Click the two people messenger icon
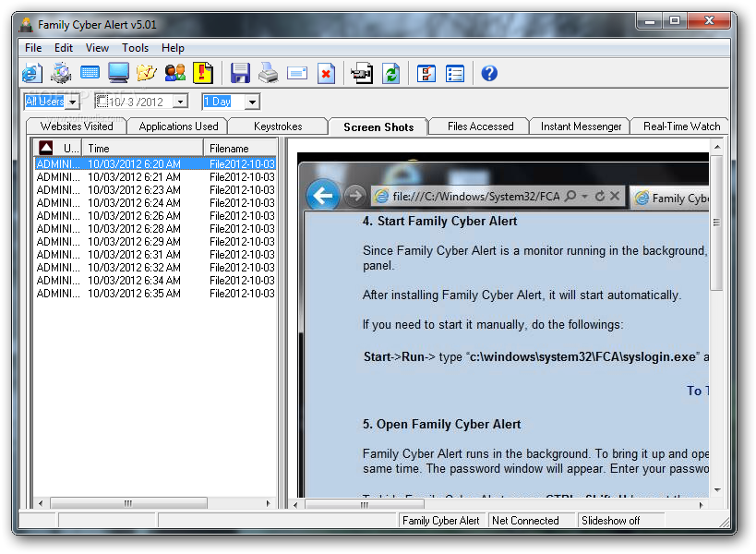Viewport: 756px width, 554px height. coord(175,73)
